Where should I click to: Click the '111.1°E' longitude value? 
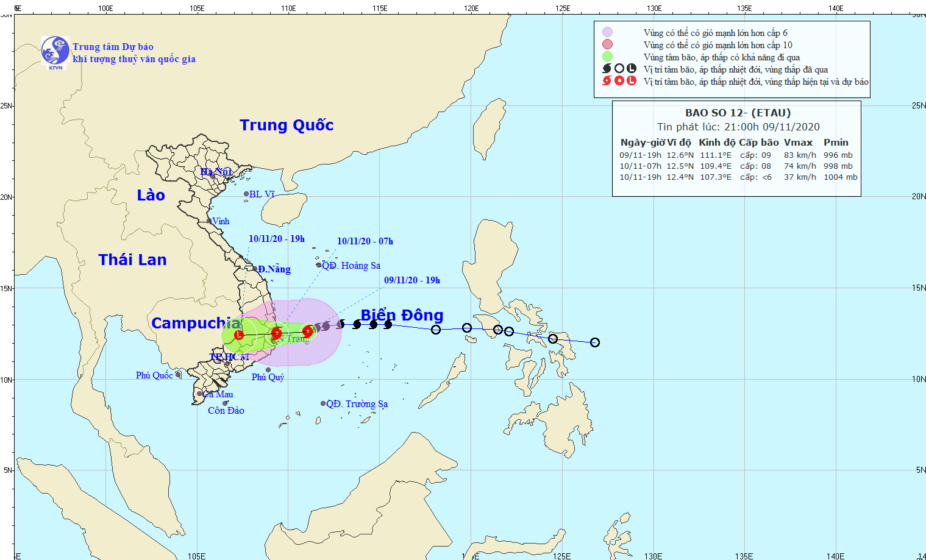click(716, 155)
